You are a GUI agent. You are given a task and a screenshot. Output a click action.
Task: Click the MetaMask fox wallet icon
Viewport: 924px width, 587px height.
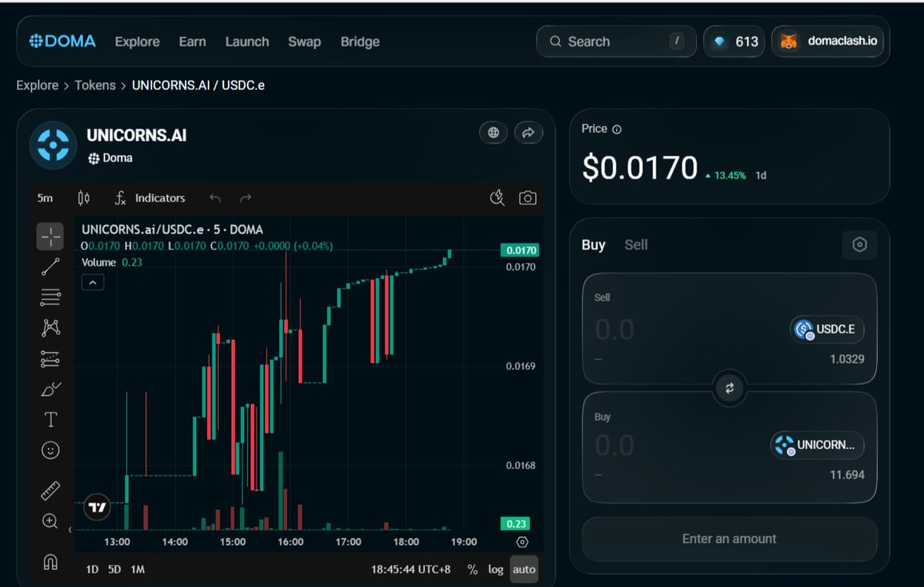(x=789, y=42)
